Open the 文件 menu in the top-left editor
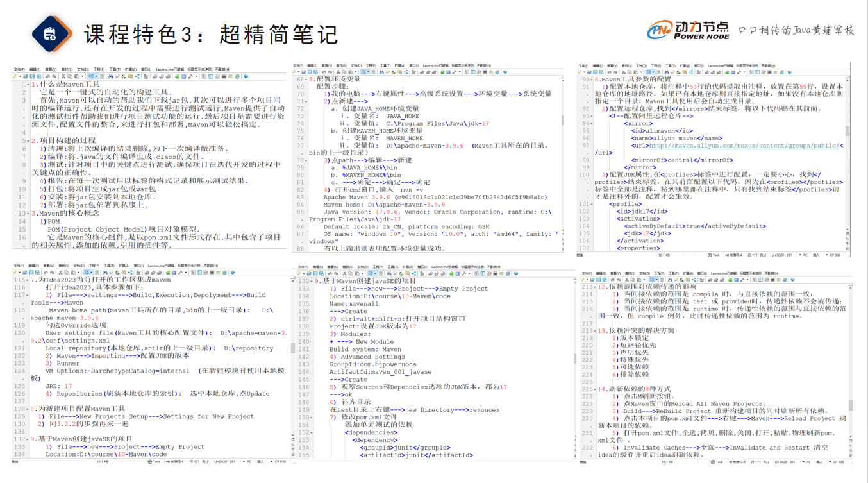Viewport: 868px width, 483px height. (19, 69)
